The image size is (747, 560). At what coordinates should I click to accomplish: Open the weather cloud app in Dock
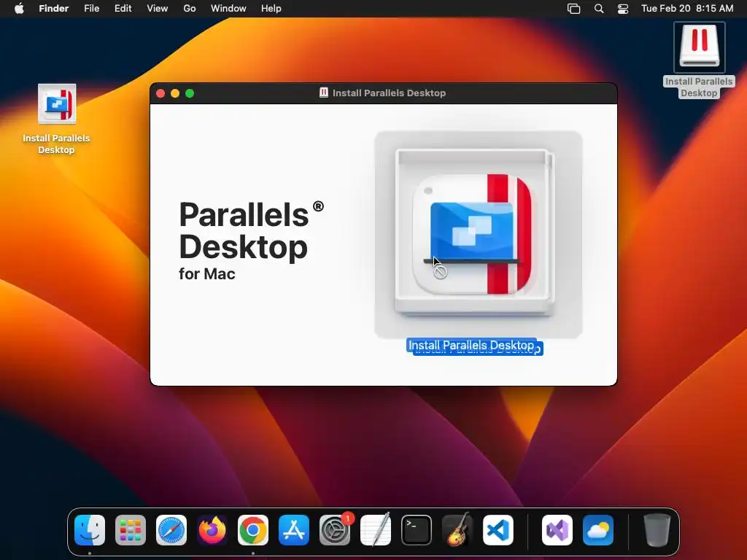[598, 530]
